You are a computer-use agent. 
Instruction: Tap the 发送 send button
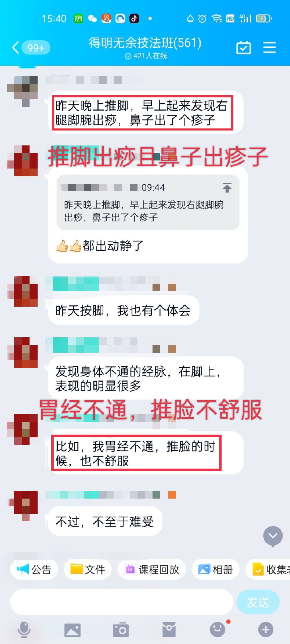coord(258,602)
